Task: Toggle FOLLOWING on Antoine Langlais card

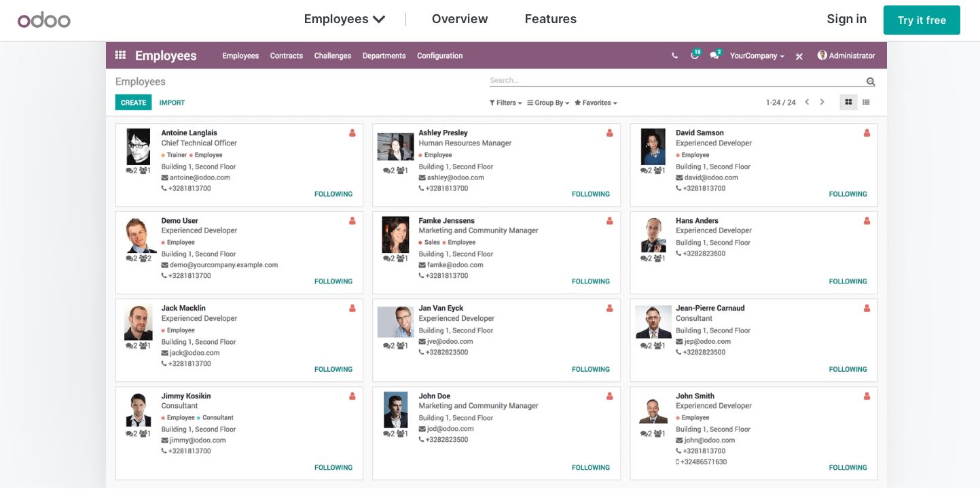Action: pyautogui.click(x=333, y=194)
